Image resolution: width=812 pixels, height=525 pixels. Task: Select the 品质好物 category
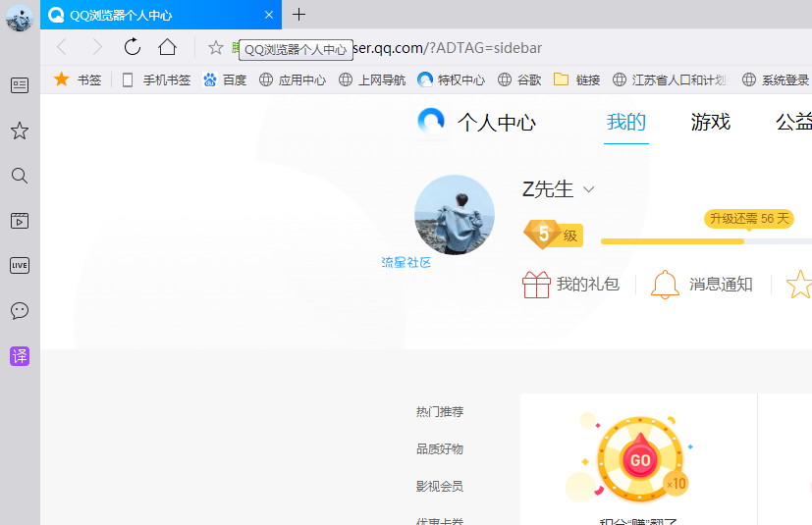pyautogui.click(x=440, y=448)
